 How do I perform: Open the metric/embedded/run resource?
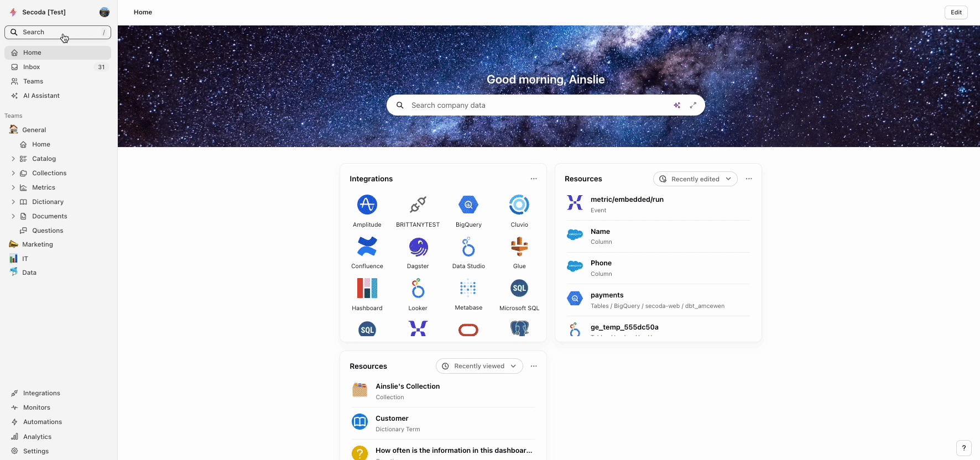tap(627, 200)
